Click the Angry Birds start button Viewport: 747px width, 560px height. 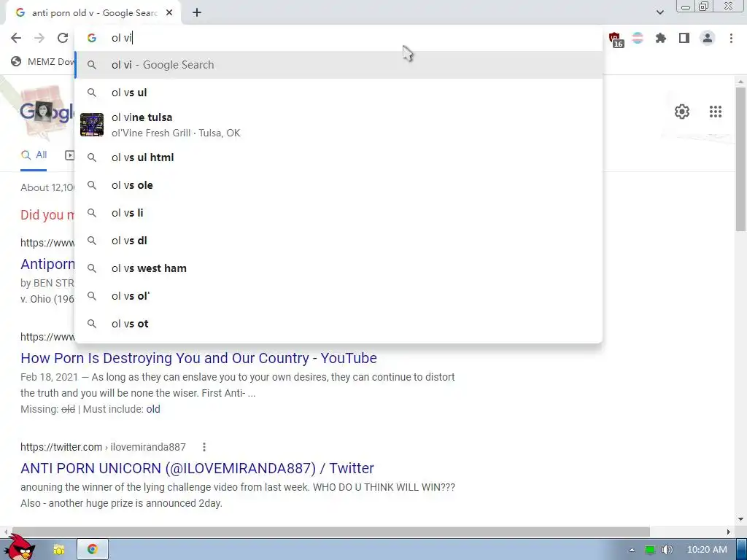20,548
